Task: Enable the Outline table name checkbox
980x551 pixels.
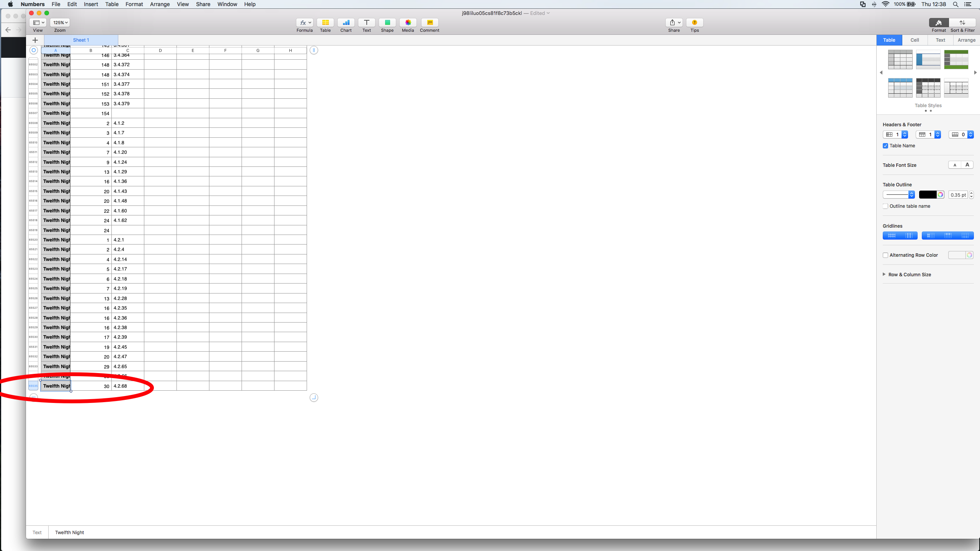Action: (x=885, y=206)
